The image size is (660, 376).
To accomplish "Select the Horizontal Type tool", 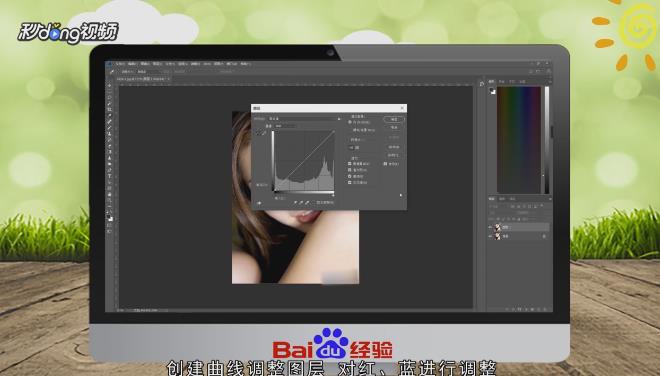I will tap(109, 176).
